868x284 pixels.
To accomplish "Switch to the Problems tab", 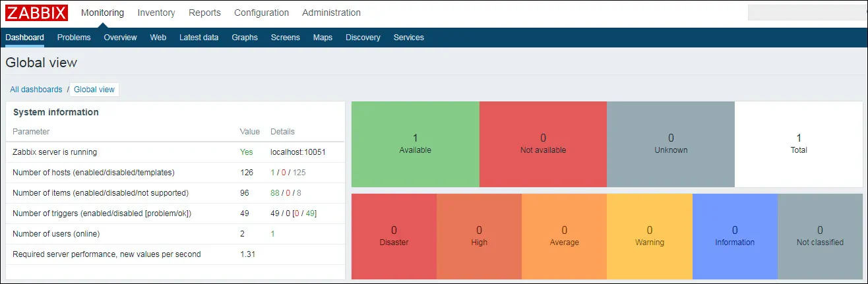I will (74, 38).
